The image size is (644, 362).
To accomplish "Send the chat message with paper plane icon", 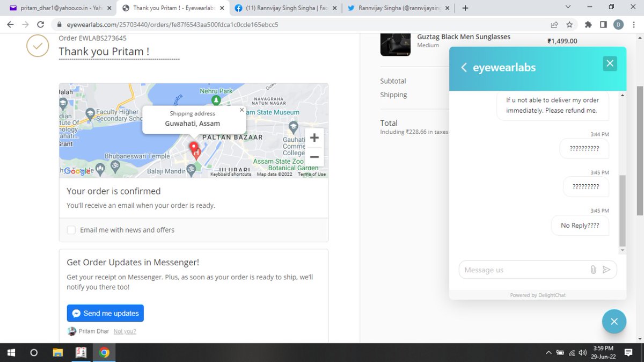I will [606, 270].
